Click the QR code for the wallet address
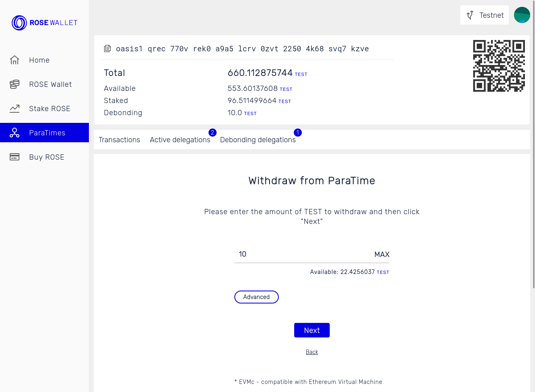Screen dimensions: 535x392 tap(499, 65)
